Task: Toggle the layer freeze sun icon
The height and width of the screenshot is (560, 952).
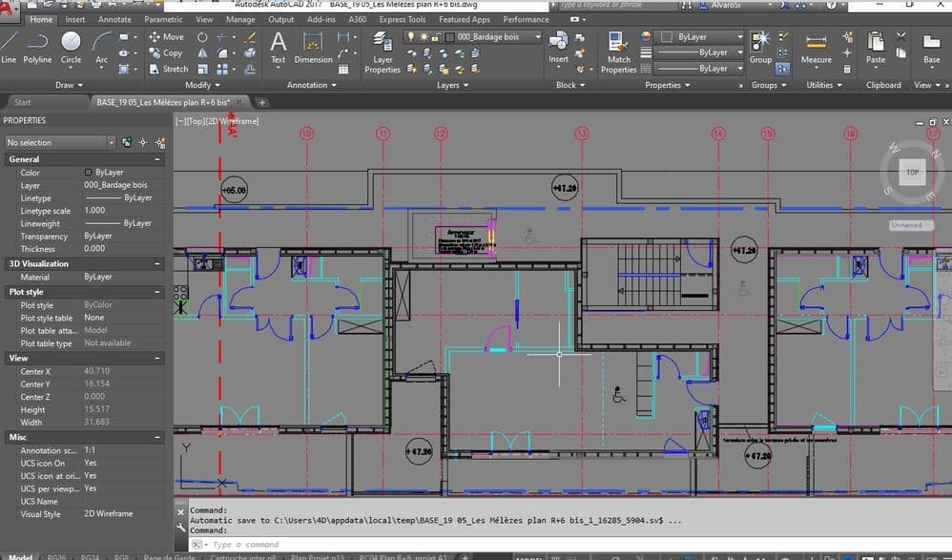Action: coord(424,37)
